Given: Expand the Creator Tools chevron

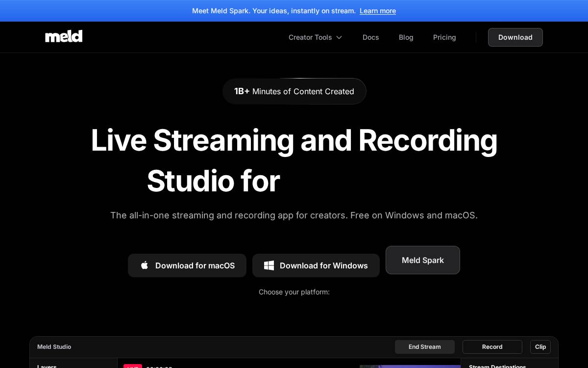Looking at the screenshot, I should (x=339, y=37).
